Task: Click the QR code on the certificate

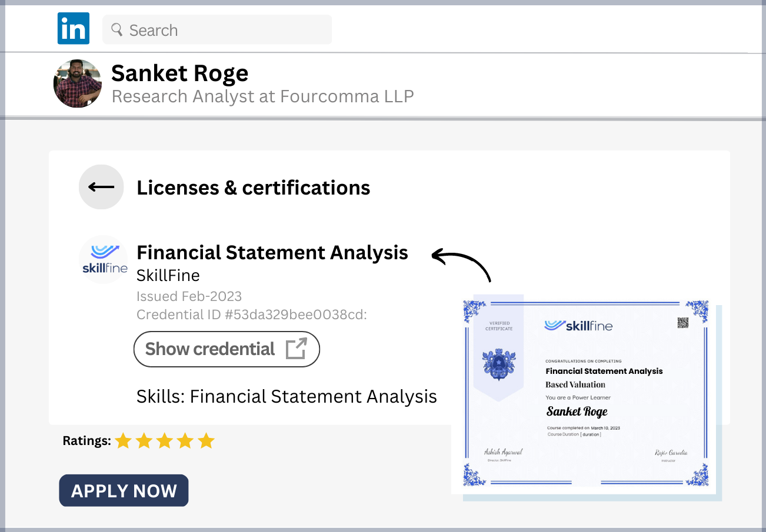Action: 682,322
